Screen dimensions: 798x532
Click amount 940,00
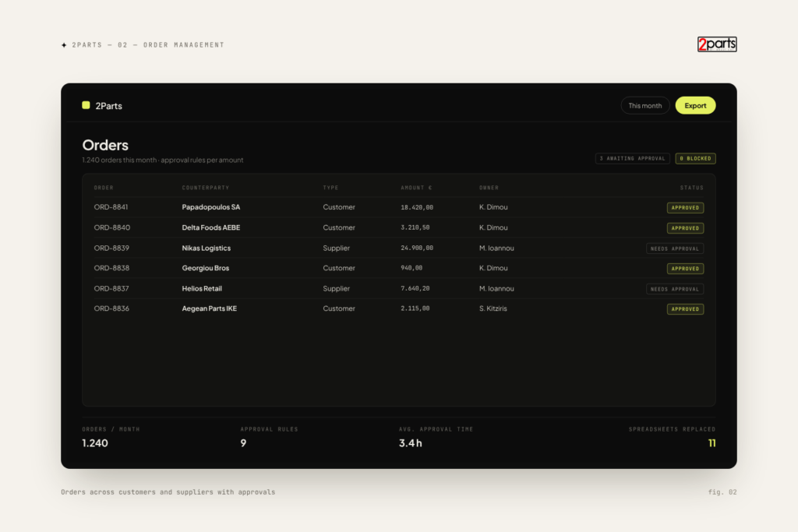[411, 268]
